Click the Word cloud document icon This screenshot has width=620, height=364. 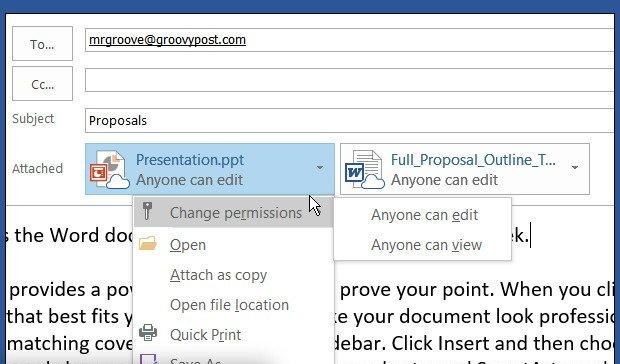tap(364, 170)
